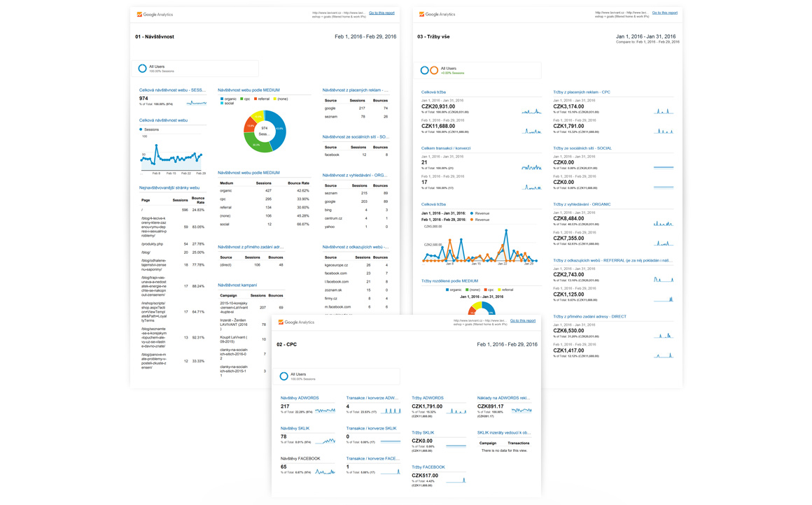Click the 'CZK8,484.00' organic revenue value
The image size is (812, 505).
(x=568, y=219)
